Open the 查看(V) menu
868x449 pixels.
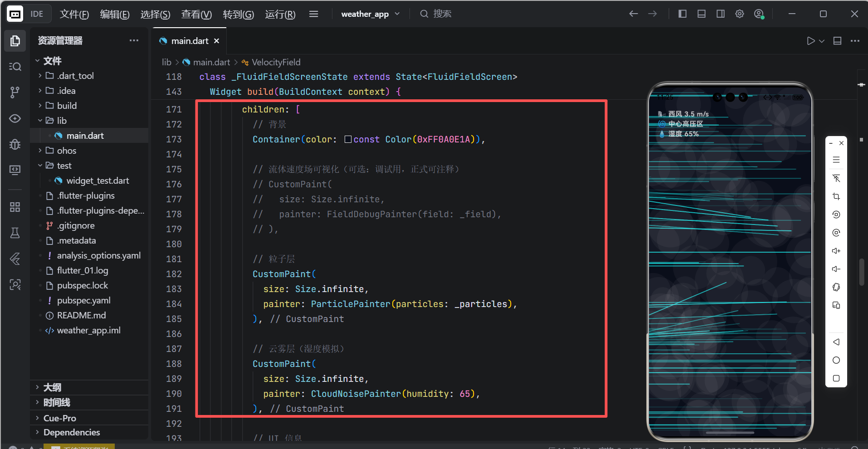(x=196, y=14)
